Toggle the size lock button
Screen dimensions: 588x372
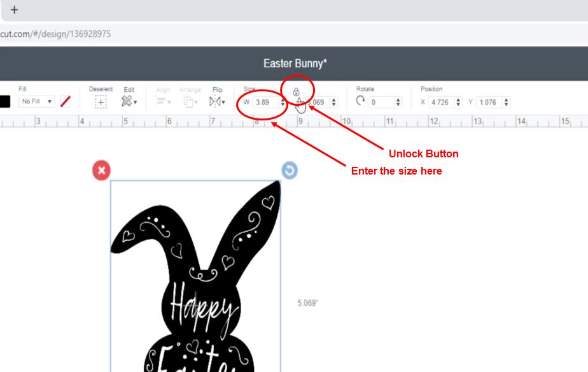click(x=296, y=92)
